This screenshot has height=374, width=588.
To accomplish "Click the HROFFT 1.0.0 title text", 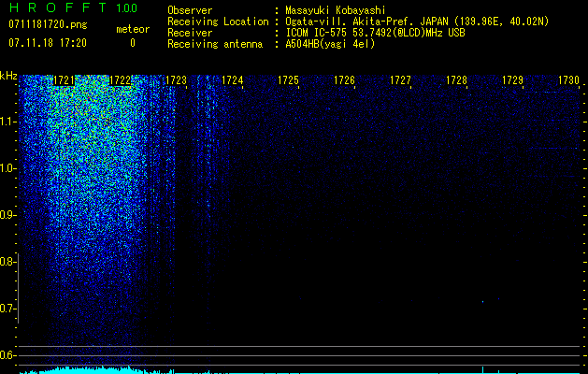I will click(x=73, y=7).
